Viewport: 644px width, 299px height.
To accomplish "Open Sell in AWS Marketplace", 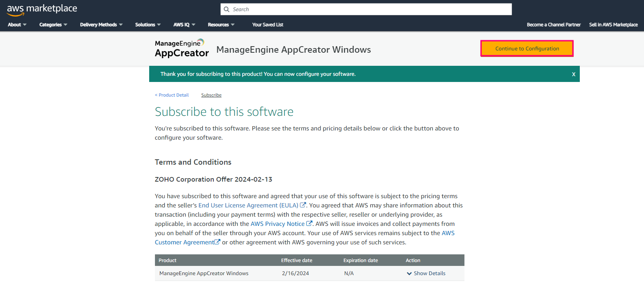I will pyautogui.click(x=613, y=25).
